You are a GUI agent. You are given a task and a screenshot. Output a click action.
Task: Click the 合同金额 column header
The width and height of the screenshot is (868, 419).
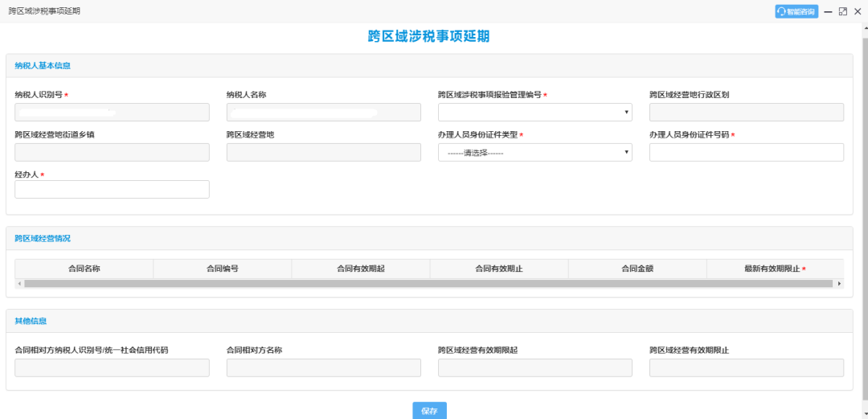(637, 269)
